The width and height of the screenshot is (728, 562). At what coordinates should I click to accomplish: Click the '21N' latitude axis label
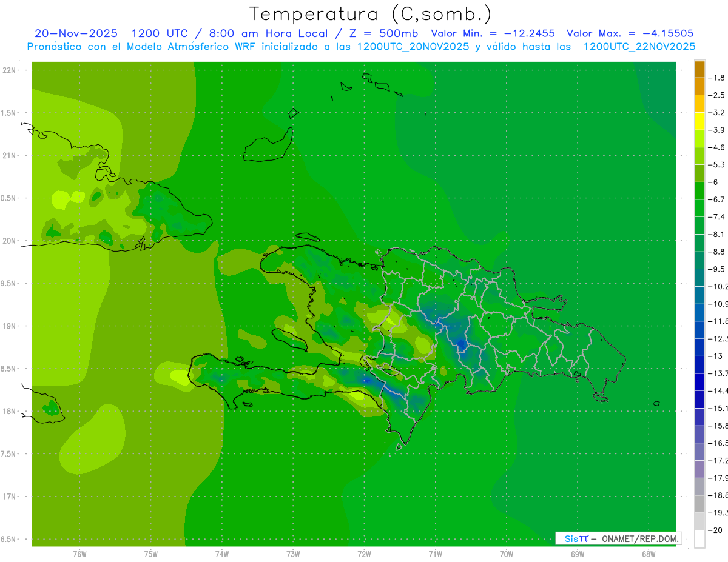[10, 155]
